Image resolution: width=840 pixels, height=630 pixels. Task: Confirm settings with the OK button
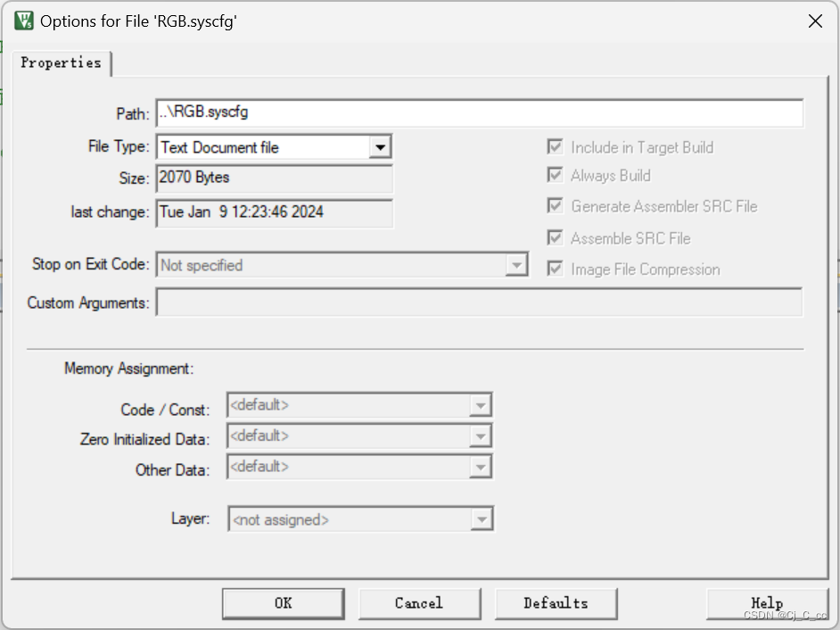coord(283,602)
